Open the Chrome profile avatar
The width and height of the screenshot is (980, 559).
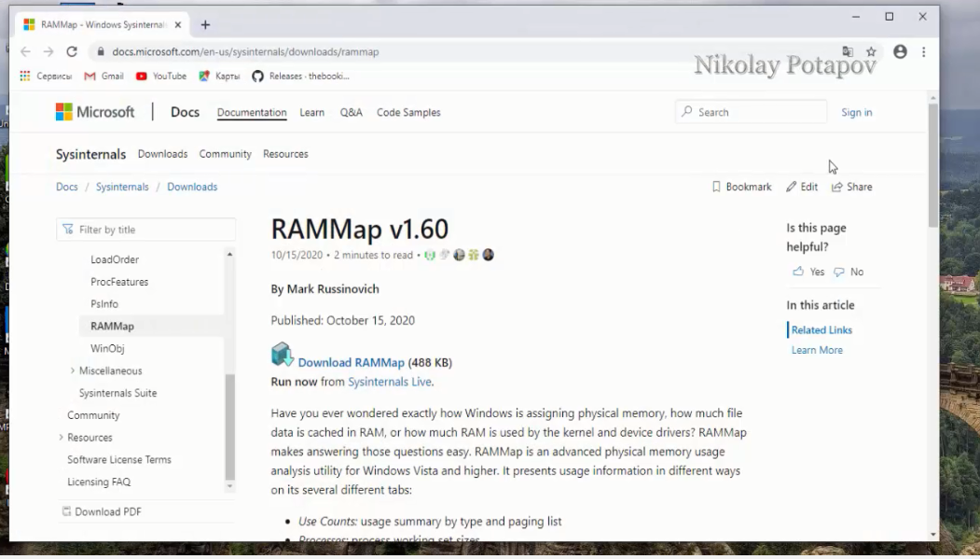pos(900,52)
